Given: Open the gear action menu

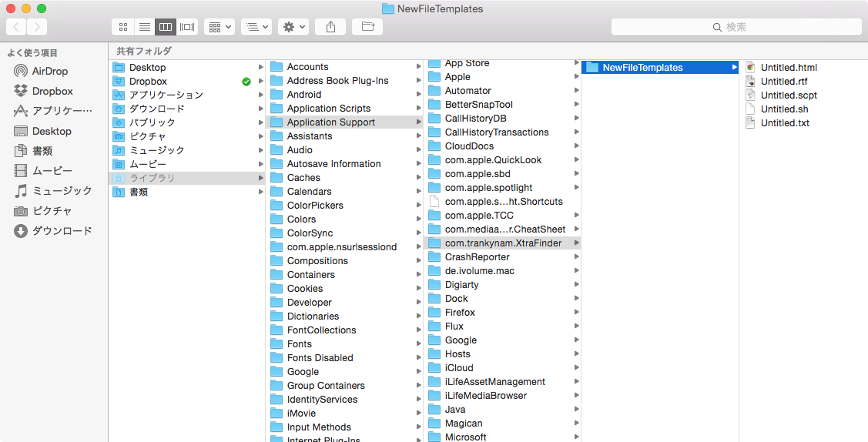Looking at the screenshot, I should point(294,27).
